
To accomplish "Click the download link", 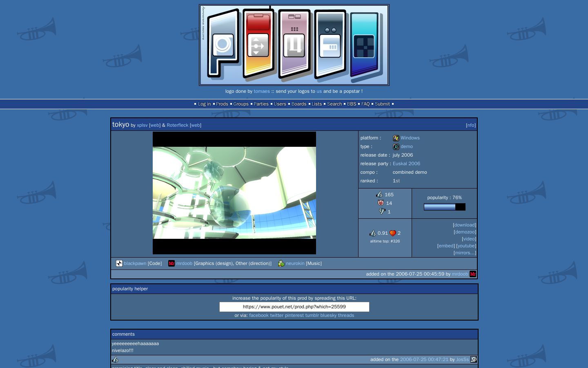I will click(x=465, y=225).
